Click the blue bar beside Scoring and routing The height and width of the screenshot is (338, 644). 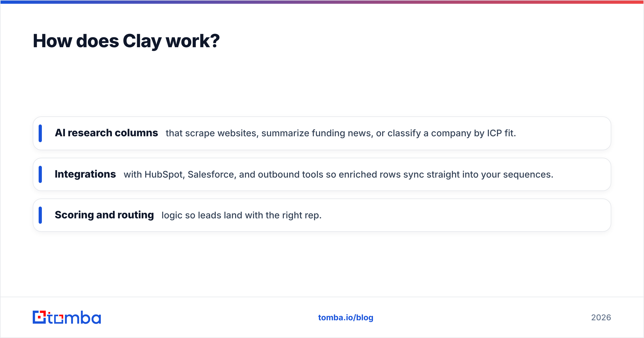40,215
